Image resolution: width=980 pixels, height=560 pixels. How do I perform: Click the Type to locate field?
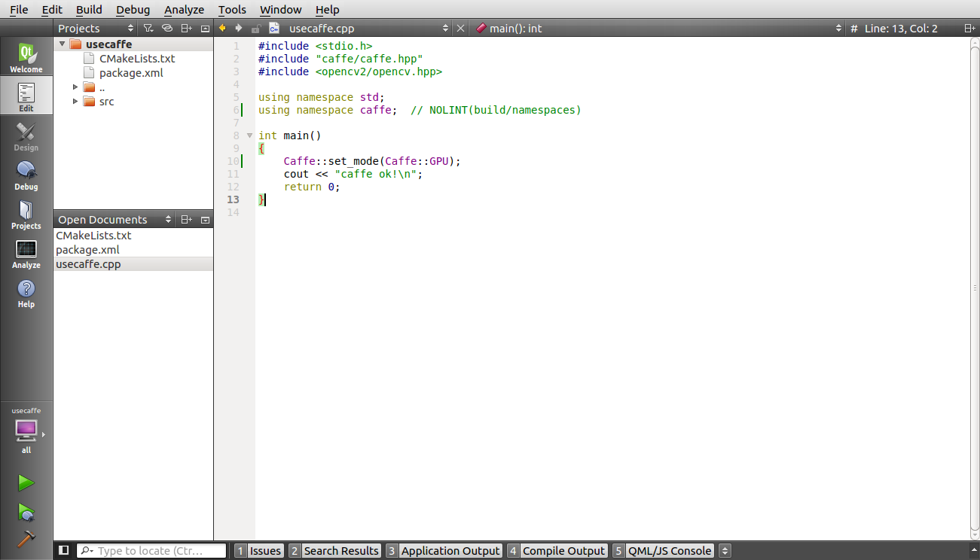tap(151, 551)
